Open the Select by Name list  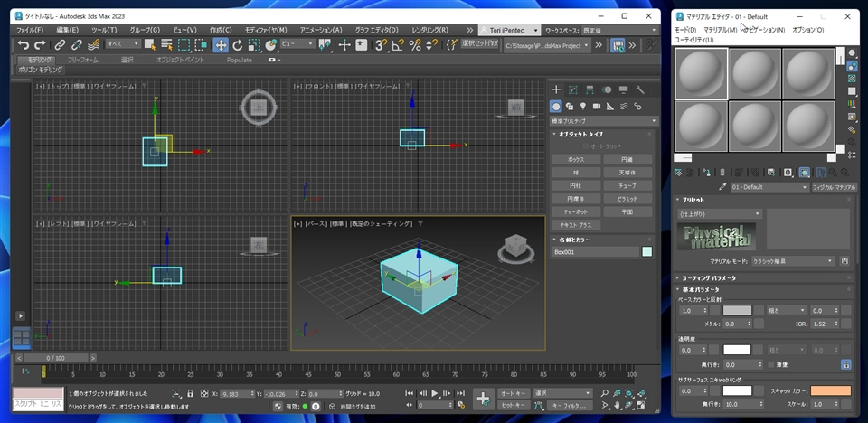[x=166, y=45]
